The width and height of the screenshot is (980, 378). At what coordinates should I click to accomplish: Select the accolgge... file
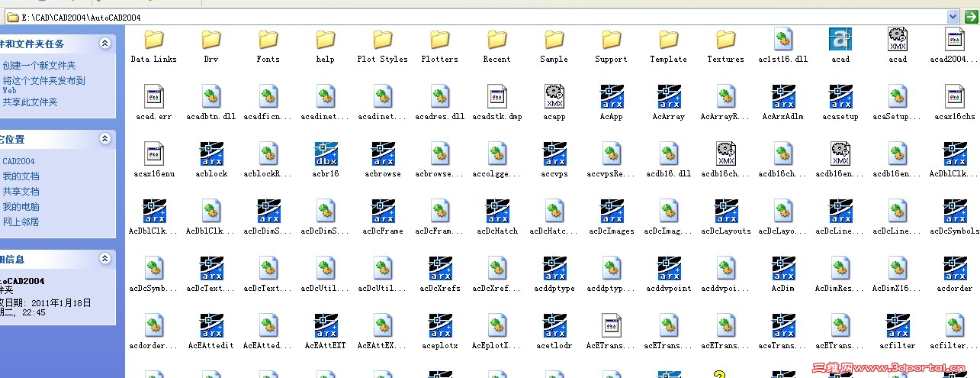pyautogui.click(x=497, y=161)
